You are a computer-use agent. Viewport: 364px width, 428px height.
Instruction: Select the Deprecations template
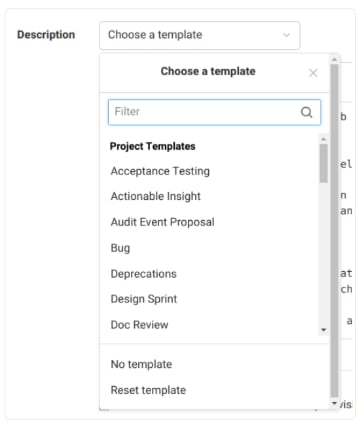144,274
